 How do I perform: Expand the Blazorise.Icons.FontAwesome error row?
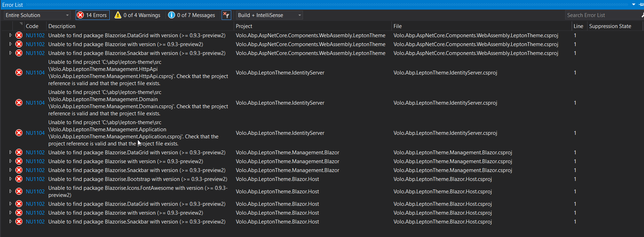[11, 191]
